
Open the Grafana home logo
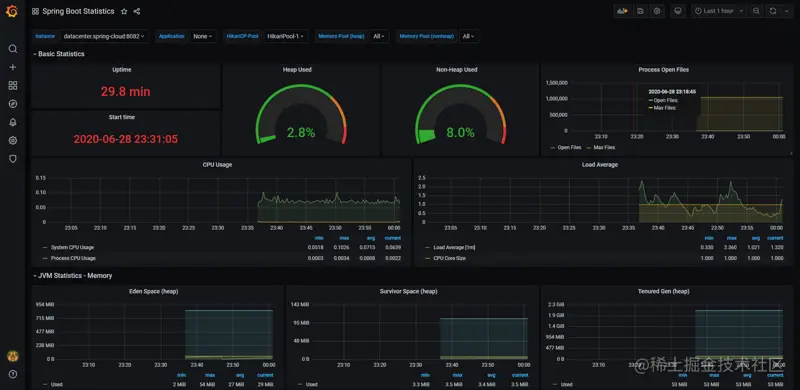pyautogui.click(x=12, y=11)
